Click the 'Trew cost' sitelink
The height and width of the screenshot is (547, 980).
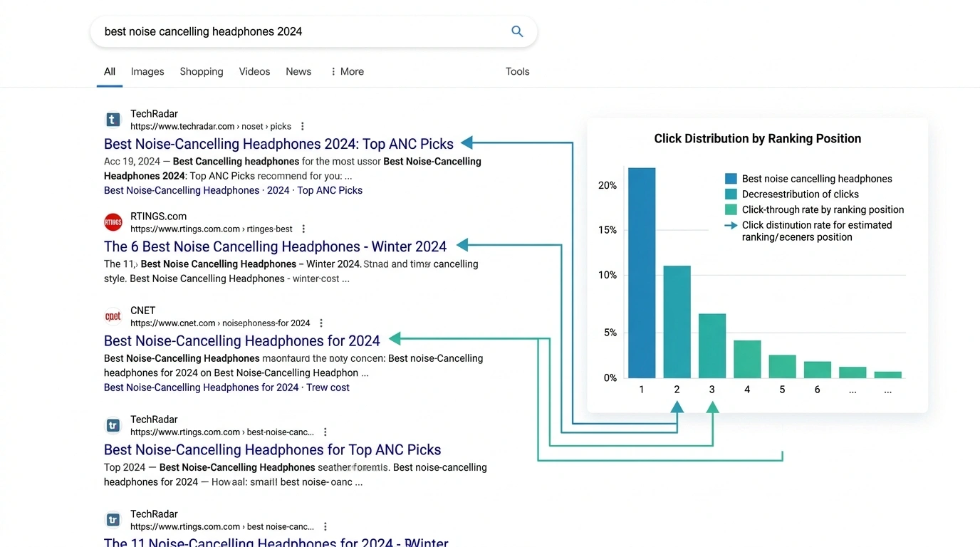pyautogui.click(x=328, y=387)
